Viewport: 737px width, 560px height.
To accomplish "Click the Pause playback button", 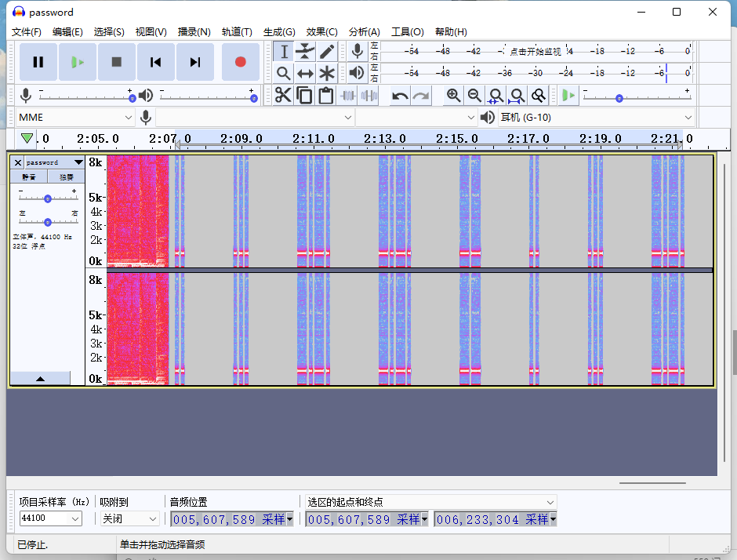I will coord(38,62).
